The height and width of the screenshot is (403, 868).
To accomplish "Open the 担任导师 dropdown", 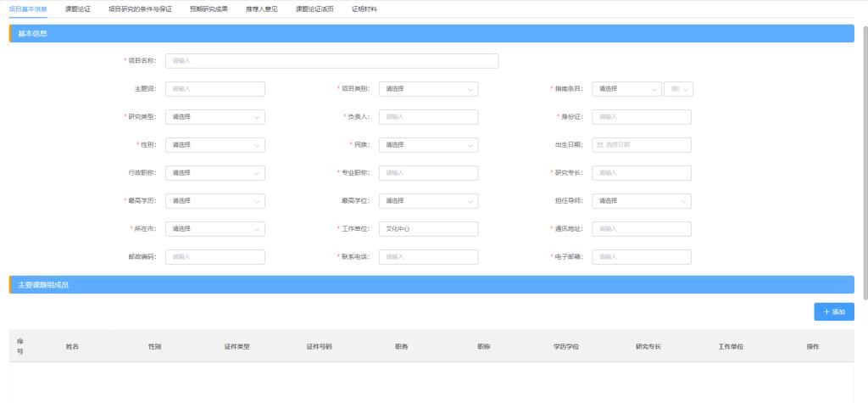I will (x=641, y=201).
